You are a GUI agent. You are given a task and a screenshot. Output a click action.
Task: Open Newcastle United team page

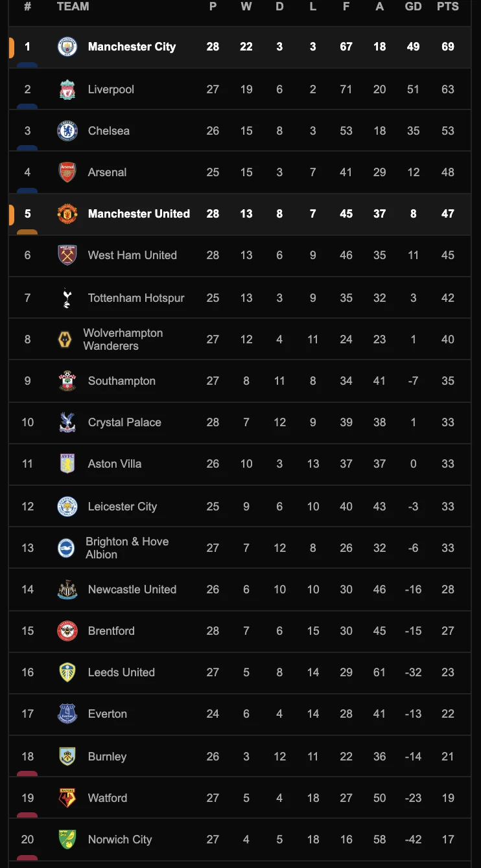click(132, 589)
